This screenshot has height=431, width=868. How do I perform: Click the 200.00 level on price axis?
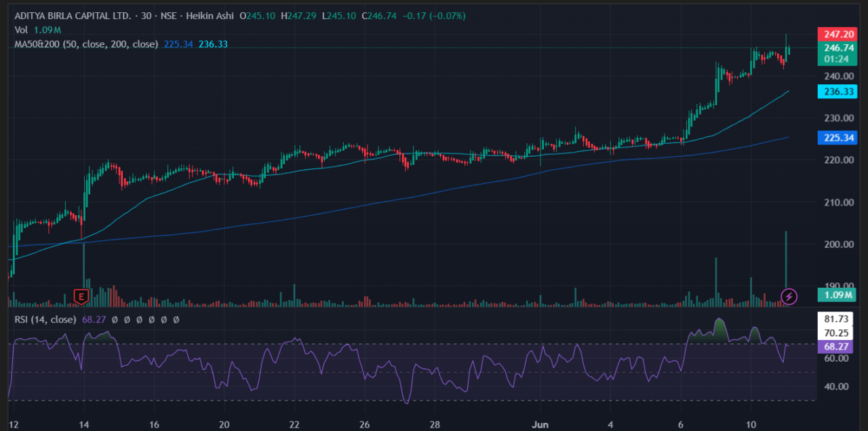(x=838, y=244)
